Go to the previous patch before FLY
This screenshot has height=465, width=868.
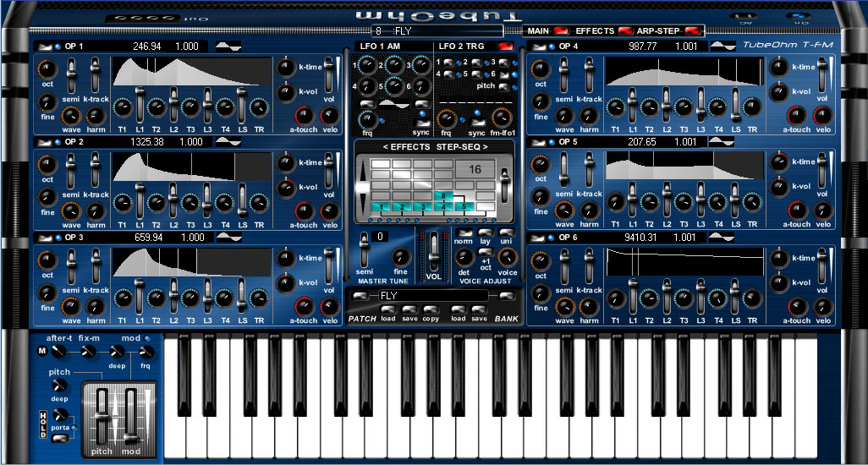click(x=360, y=297)
